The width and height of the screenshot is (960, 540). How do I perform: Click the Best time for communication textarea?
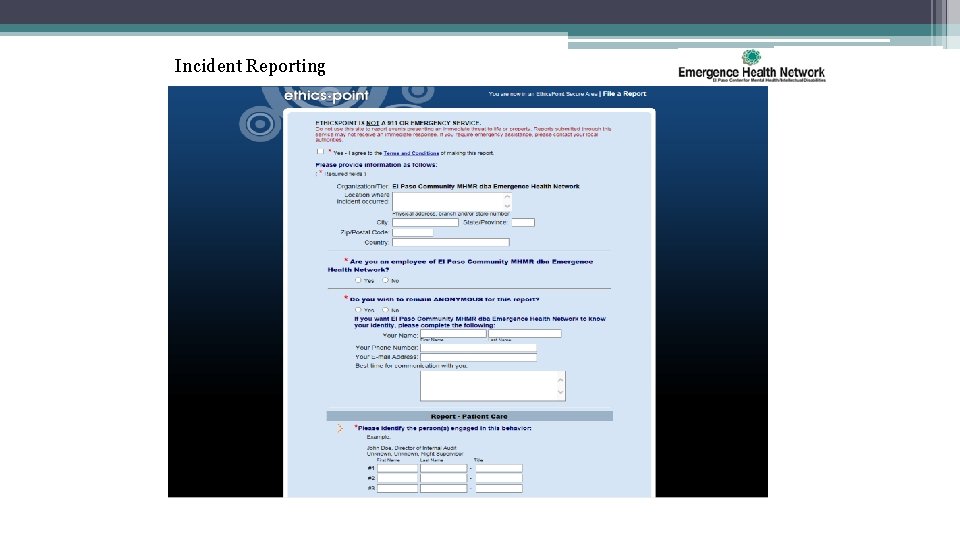pos(493,386)
